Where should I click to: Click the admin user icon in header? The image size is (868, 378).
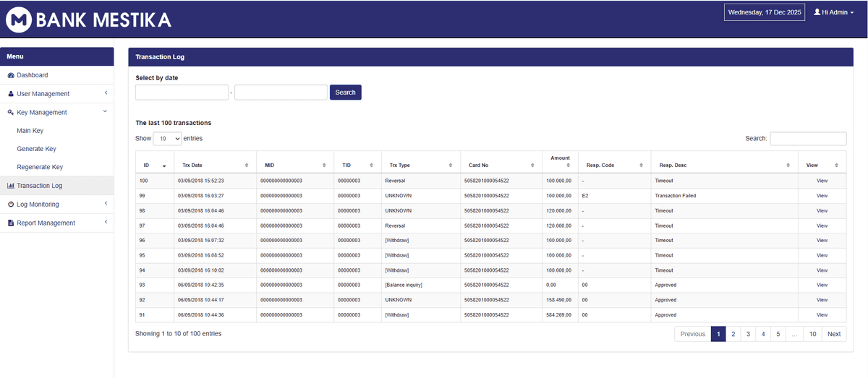click(817, 12)
